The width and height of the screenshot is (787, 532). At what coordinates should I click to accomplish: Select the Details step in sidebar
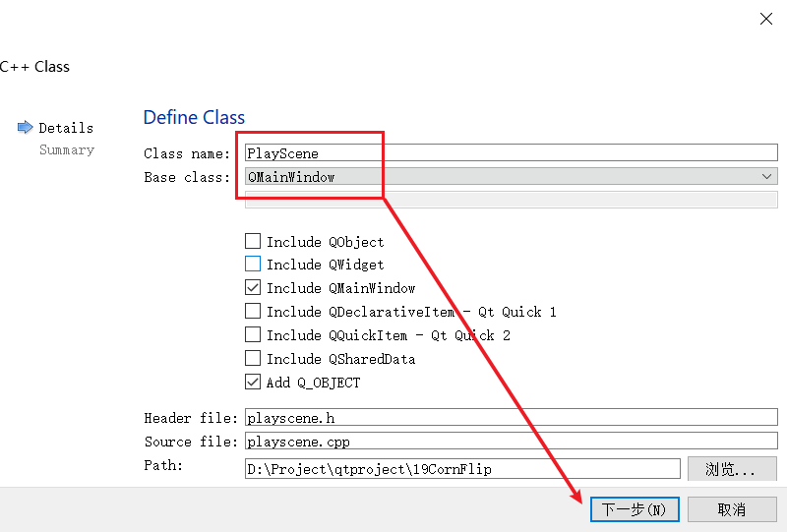pos(66,128)
